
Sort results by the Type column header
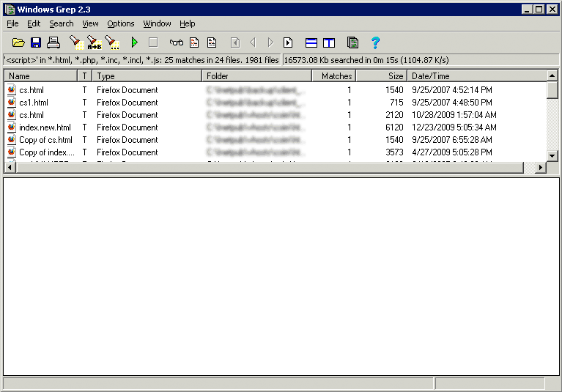pyautogui.click(x=147, y=76)
